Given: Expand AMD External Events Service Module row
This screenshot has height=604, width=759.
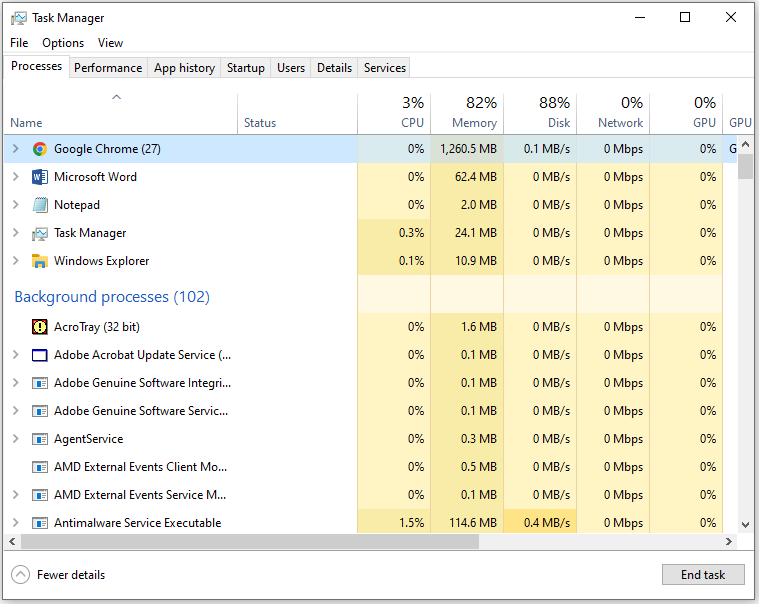Looking at the screenshot, I should (x=15, y=495).
